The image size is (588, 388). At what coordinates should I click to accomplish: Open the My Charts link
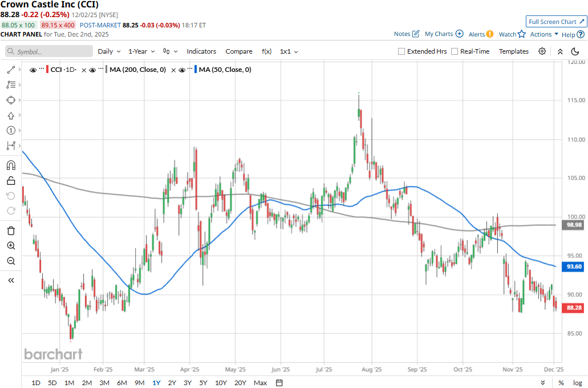pos(439,34)
